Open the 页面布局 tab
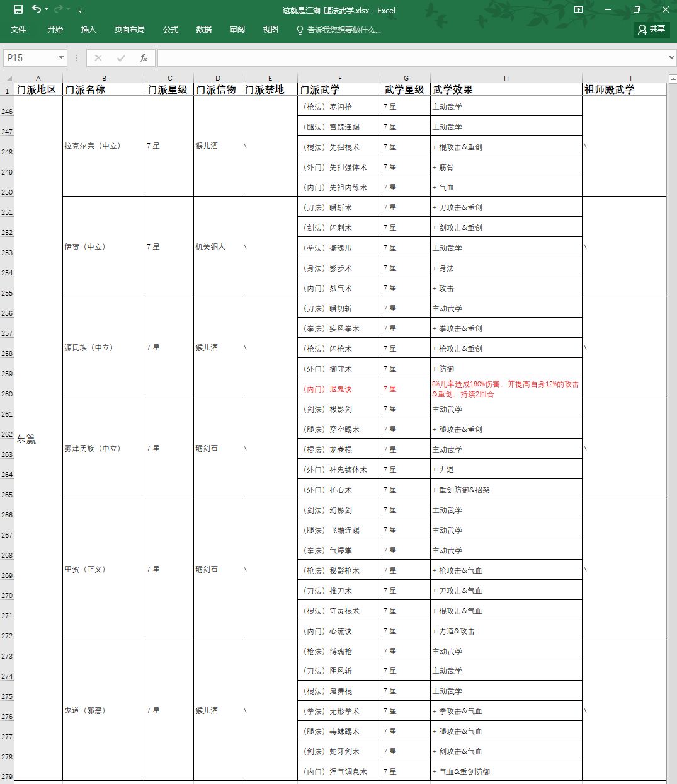Image resolution: width=677 pixels, height=784 pixels. (x=130, y=30)
